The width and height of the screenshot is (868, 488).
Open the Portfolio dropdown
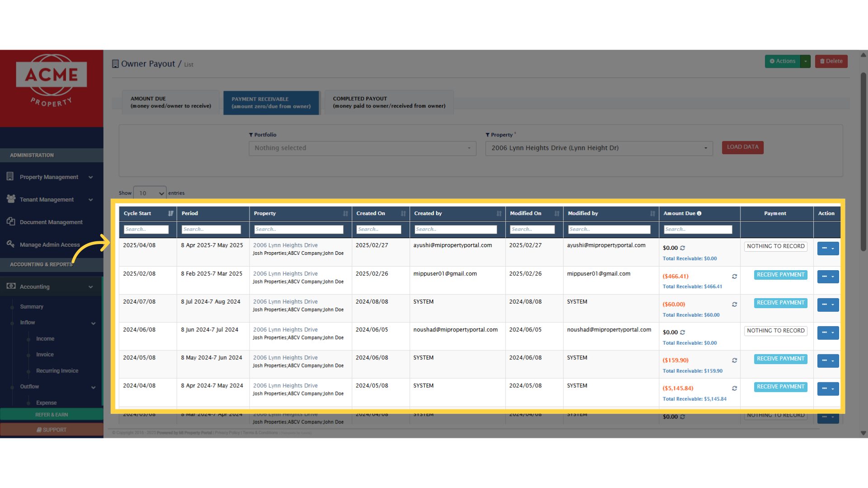(x=362, y=148)
